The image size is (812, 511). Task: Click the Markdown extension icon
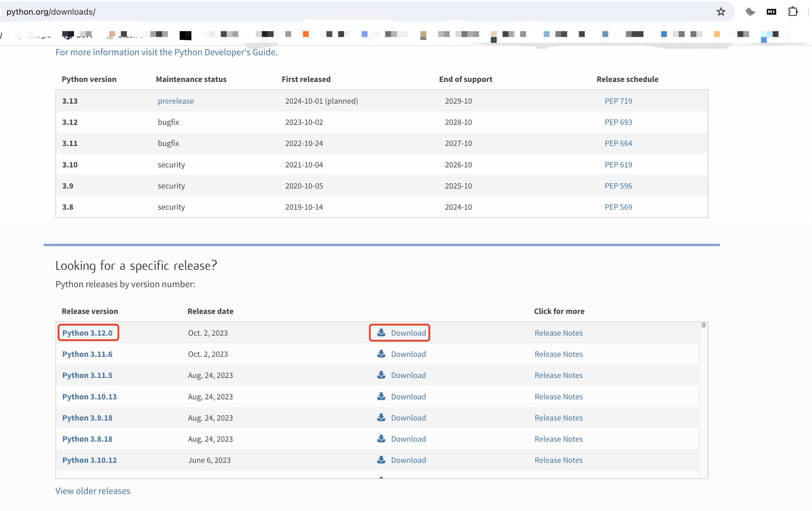771,12
